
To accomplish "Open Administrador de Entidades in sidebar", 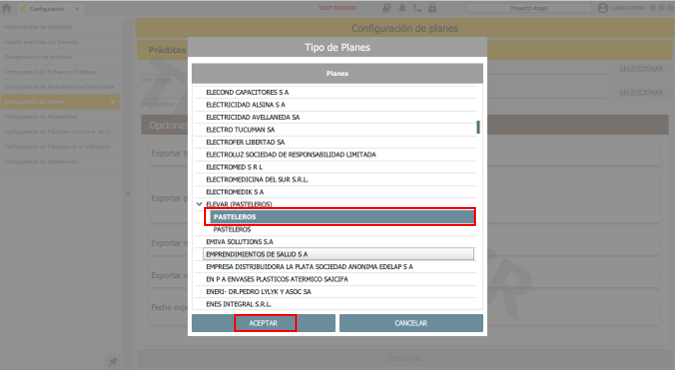I will (59, 27).
